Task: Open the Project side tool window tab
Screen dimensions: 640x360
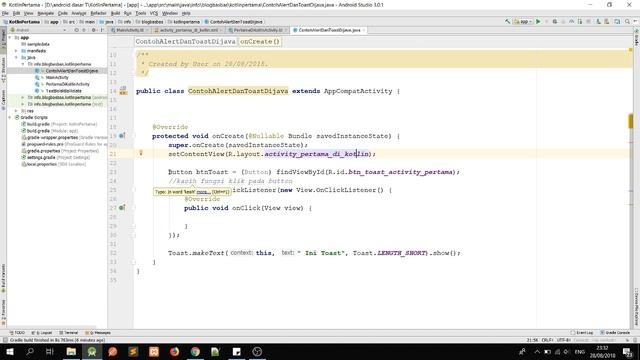Action: click(x=3, y=39)
